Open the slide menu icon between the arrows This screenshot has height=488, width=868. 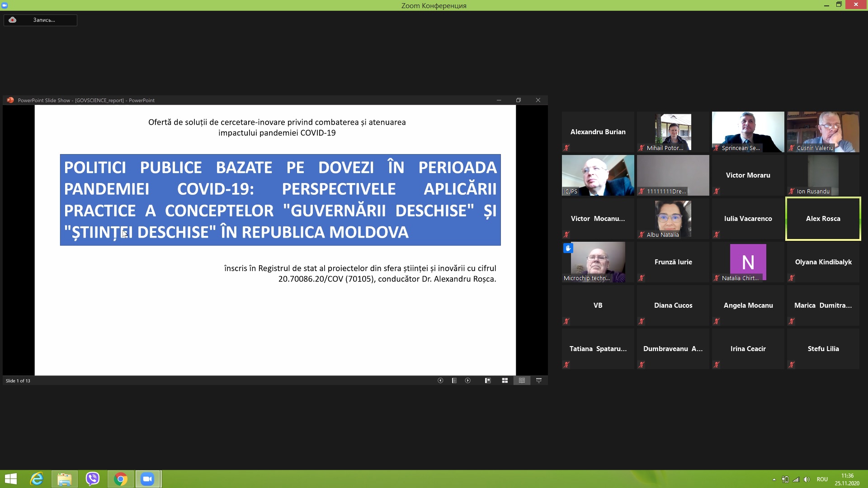[454, 380]
